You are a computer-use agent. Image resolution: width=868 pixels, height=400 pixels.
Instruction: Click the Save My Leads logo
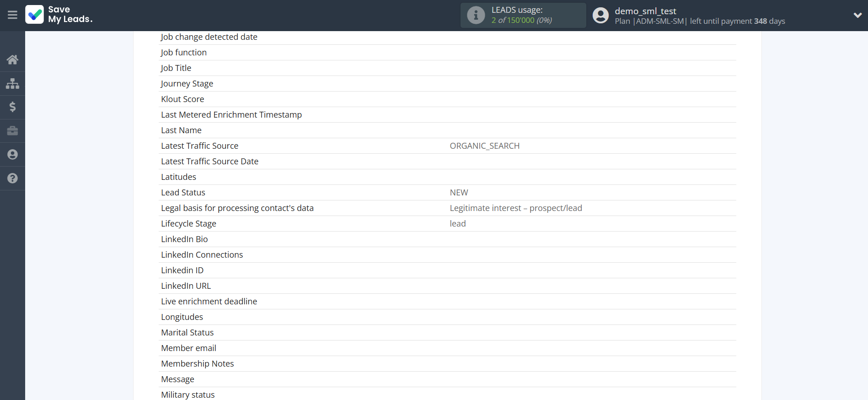(59, 15)
